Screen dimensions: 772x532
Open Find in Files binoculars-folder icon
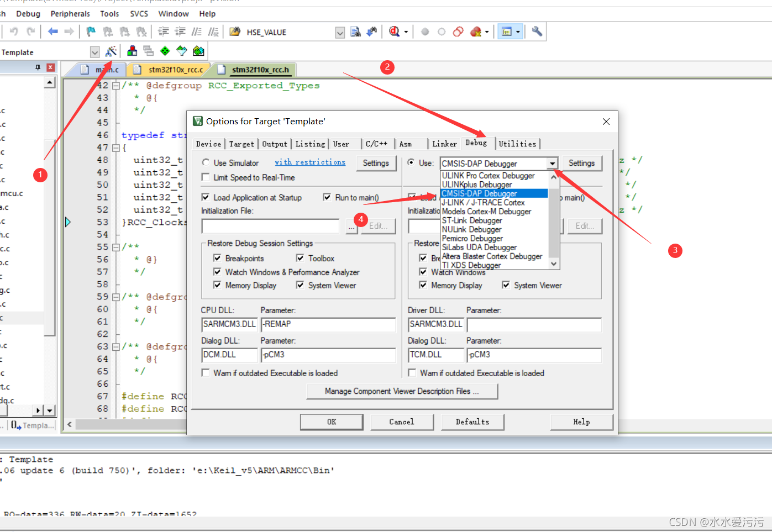235,31
